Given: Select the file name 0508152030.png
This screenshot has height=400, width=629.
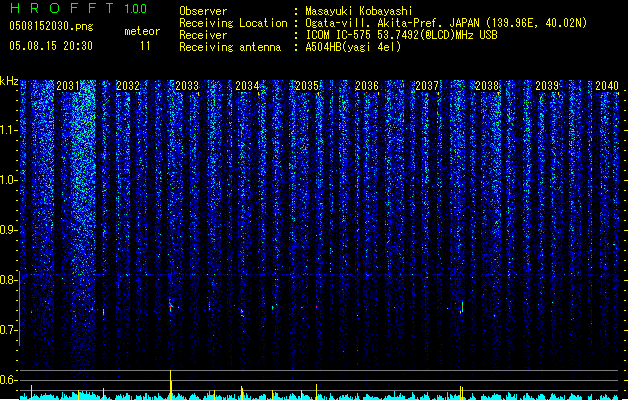Looking at the screenshot, I should [x=51, y=27].
